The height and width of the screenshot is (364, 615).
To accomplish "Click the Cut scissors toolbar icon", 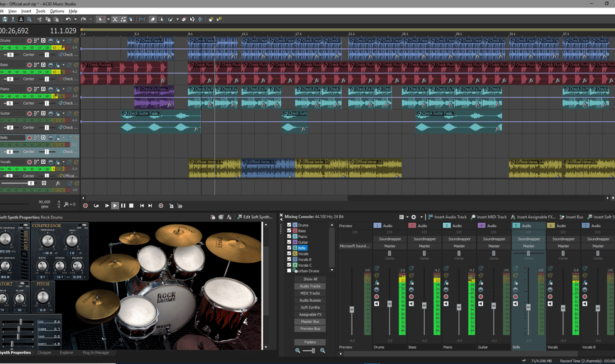I will pyautogui.click(x=40, y=19).
